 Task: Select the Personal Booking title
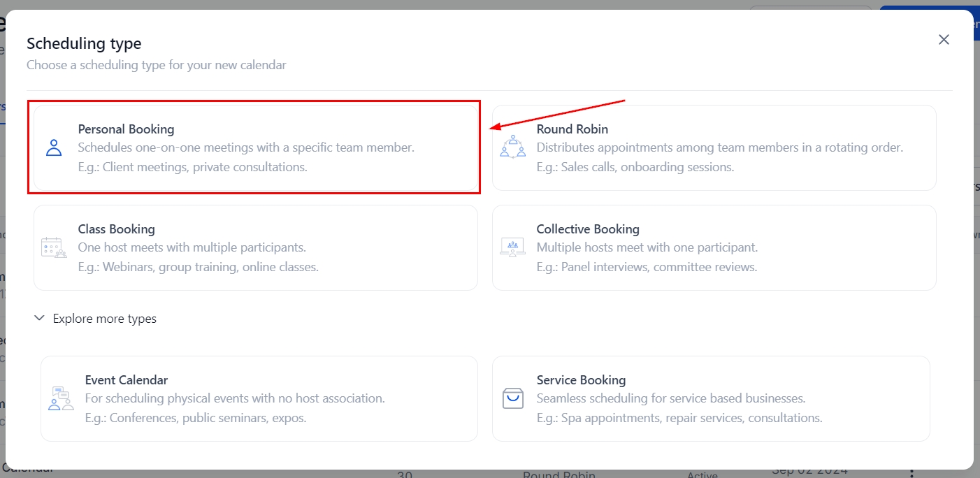click(126, 129)
